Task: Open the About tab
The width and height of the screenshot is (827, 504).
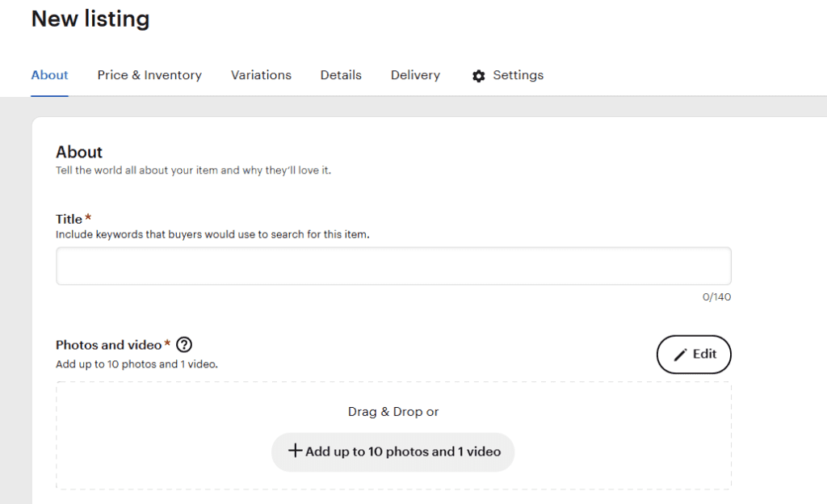Action: (49, 75)
